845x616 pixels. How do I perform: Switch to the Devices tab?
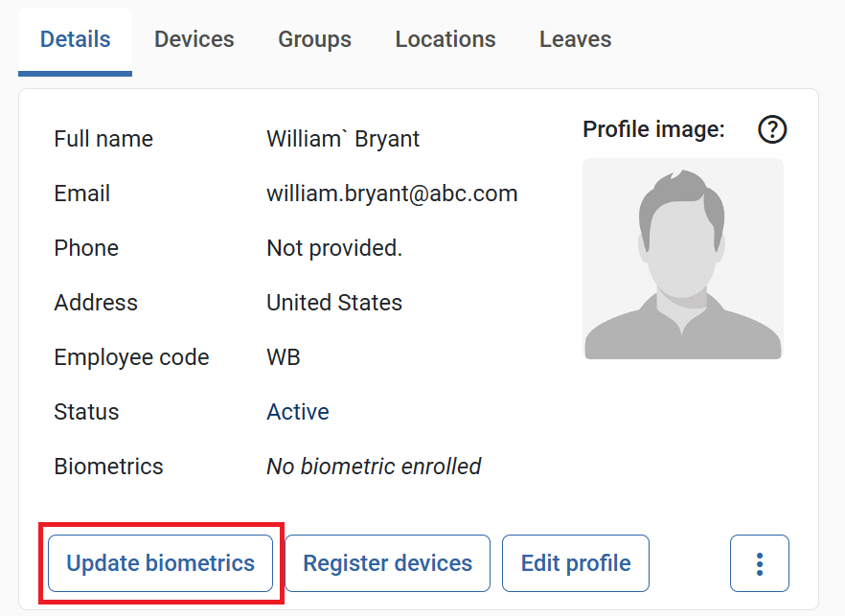tap(194, 38)
